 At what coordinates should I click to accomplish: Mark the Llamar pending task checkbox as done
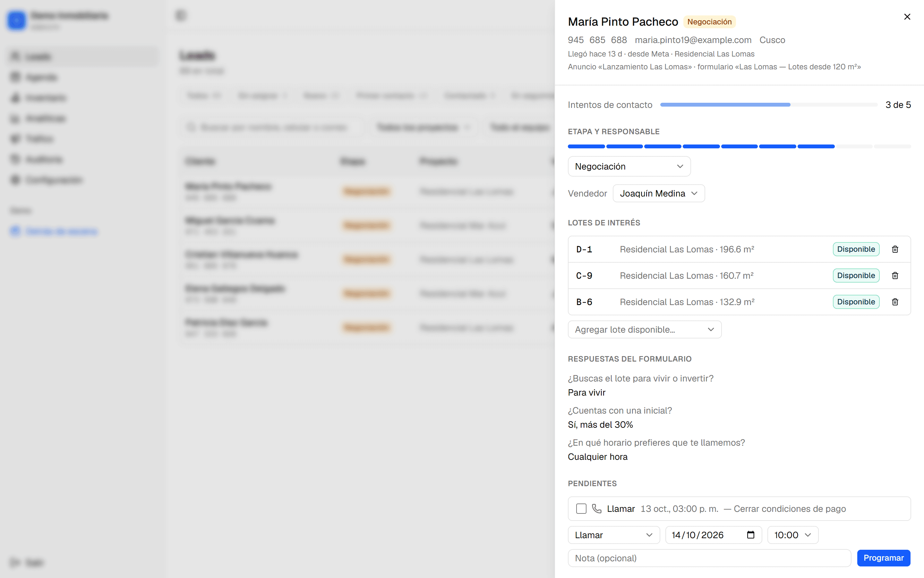click(x=581, y=508)
